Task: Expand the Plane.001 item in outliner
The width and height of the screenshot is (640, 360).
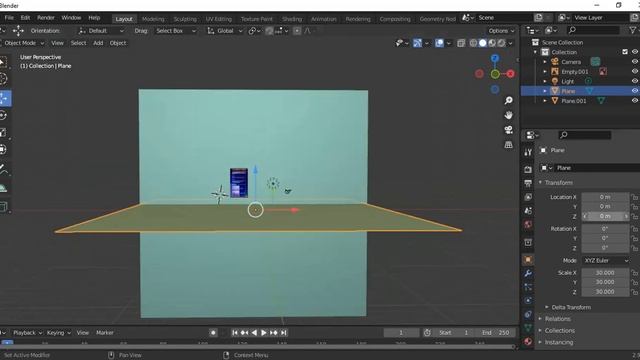Action: click(545, 100)
